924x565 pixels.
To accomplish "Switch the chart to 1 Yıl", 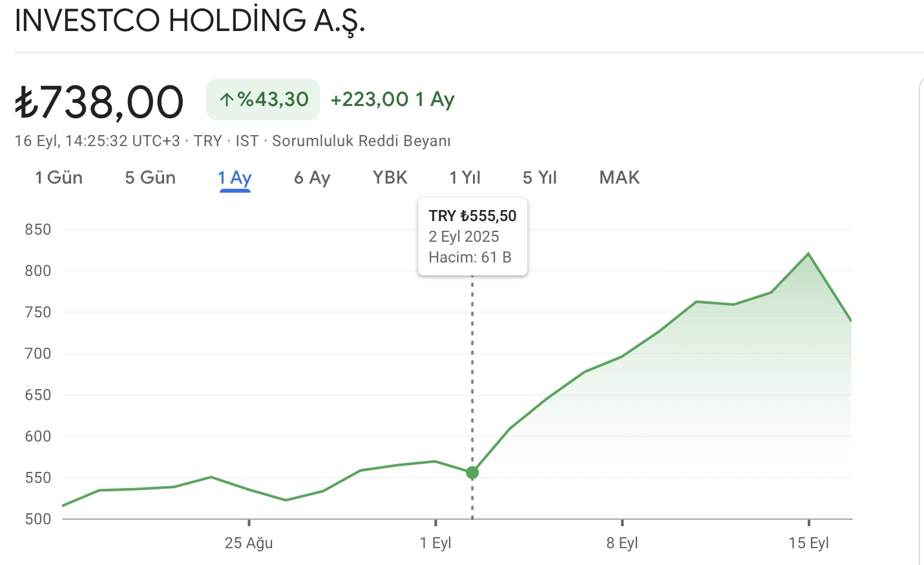I will click(465, 178).
